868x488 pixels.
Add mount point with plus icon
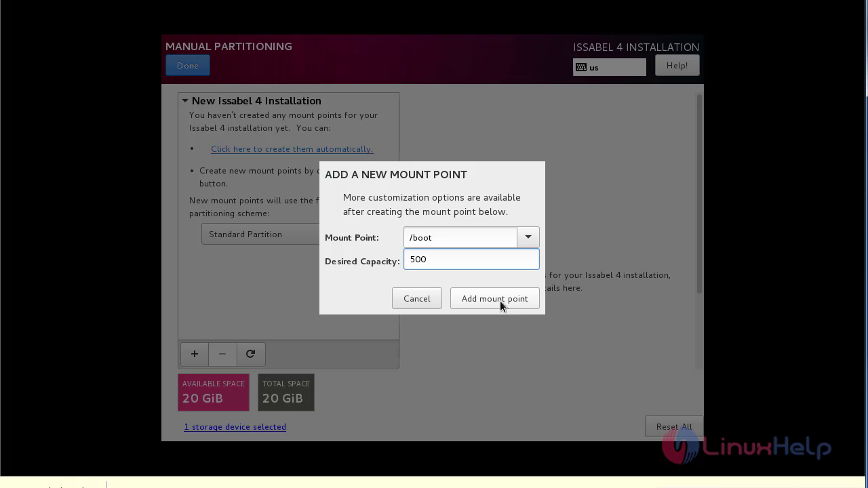pos(195,354)
